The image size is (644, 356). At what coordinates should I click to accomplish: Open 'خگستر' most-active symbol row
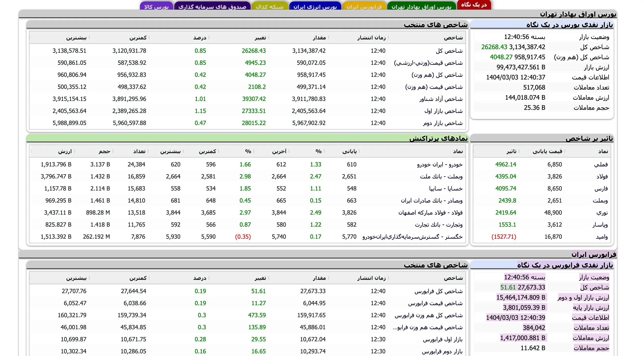pos(247,237)
